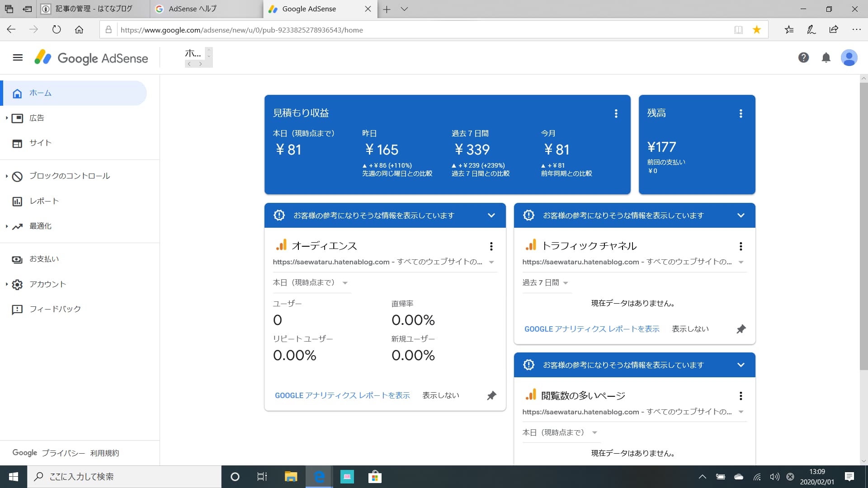
Task: Pin the トラフィック チャネル card with the pin icon
Action: [741, 329]
